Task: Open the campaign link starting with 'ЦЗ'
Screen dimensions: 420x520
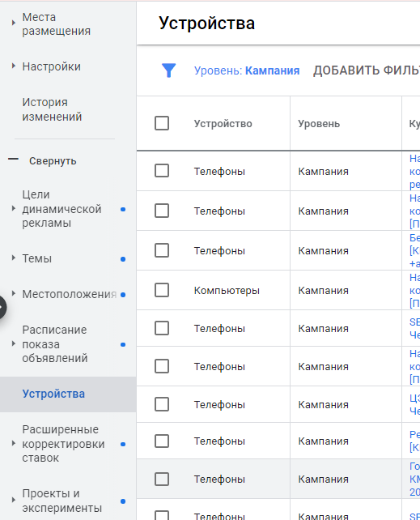Action: (x=414, y=404)
